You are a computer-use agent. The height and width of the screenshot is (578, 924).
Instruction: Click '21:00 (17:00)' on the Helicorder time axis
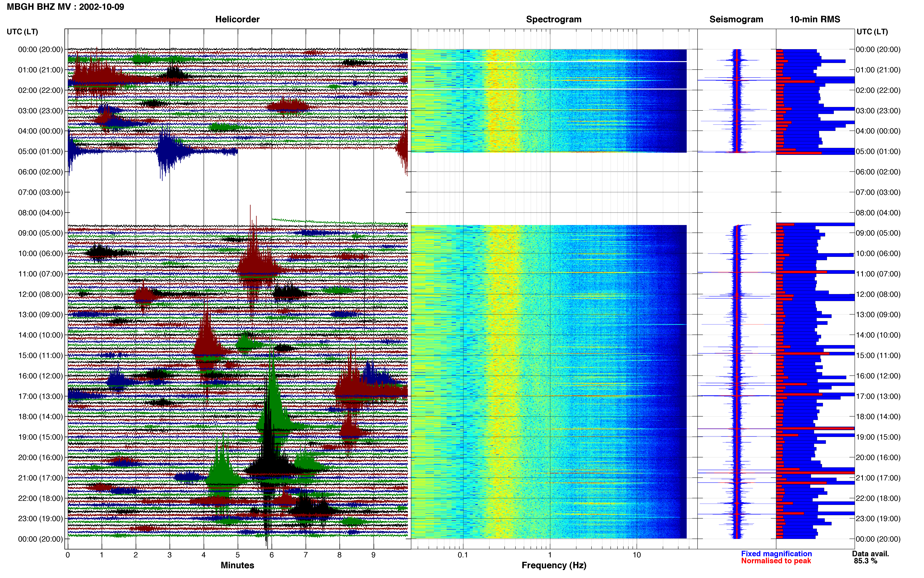tap(41, 478)
